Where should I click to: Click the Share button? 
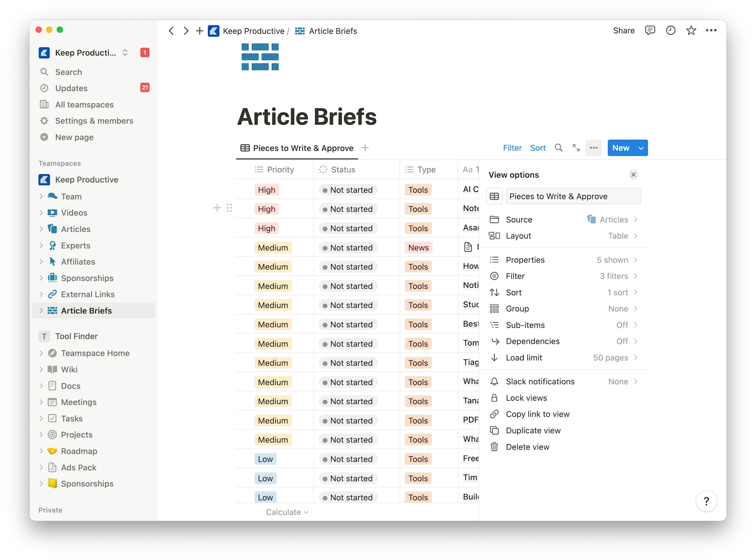pos(624,31)
